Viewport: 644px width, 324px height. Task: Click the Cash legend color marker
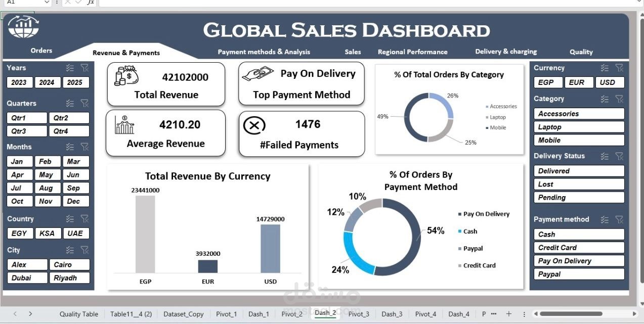coord(460,232)
